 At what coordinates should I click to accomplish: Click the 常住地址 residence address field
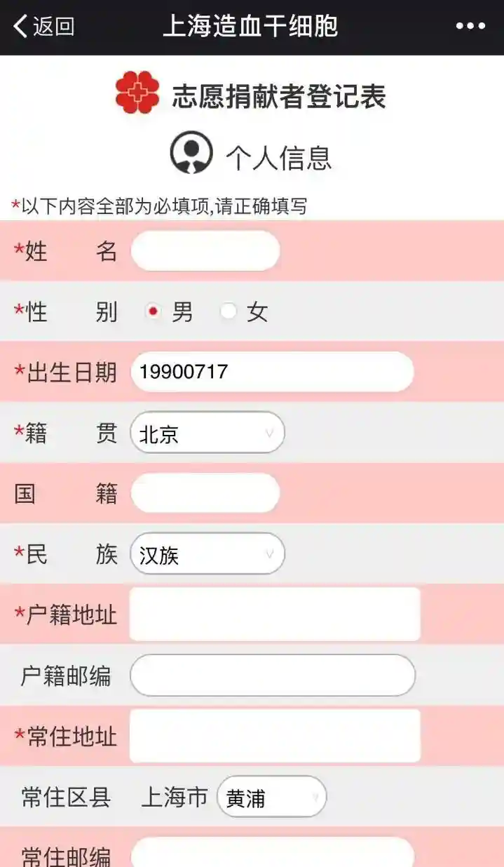point(275,736)
